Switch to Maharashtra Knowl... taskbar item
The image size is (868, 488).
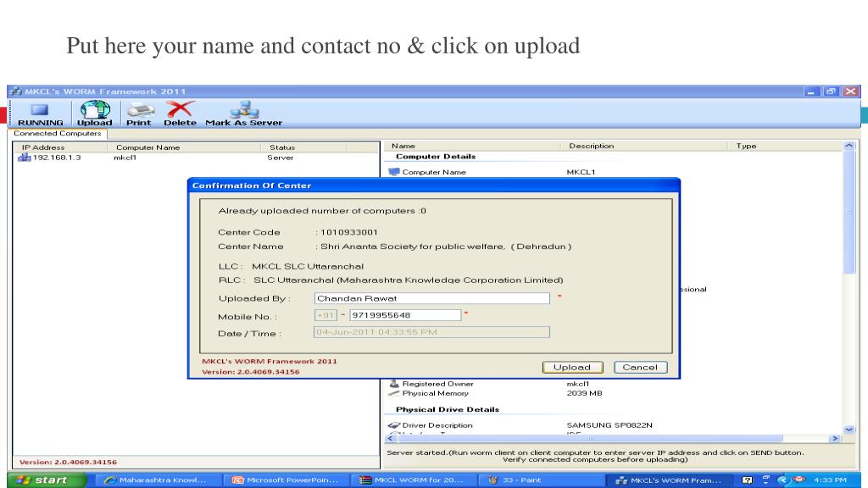157,480
